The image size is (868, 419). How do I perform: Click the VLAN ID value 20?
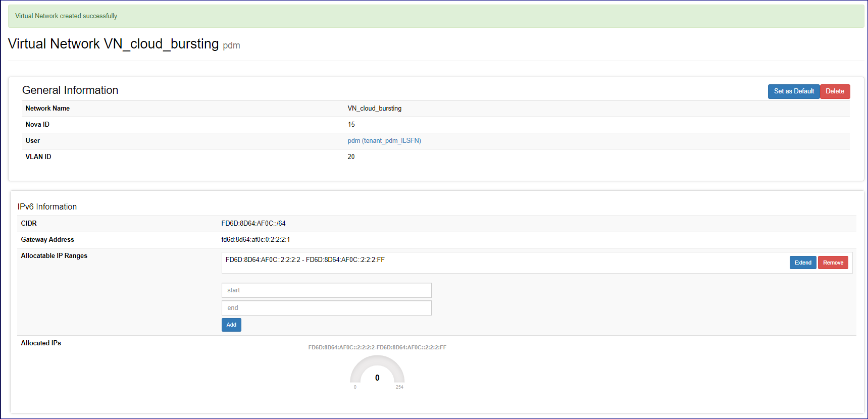tap(351, 157)
